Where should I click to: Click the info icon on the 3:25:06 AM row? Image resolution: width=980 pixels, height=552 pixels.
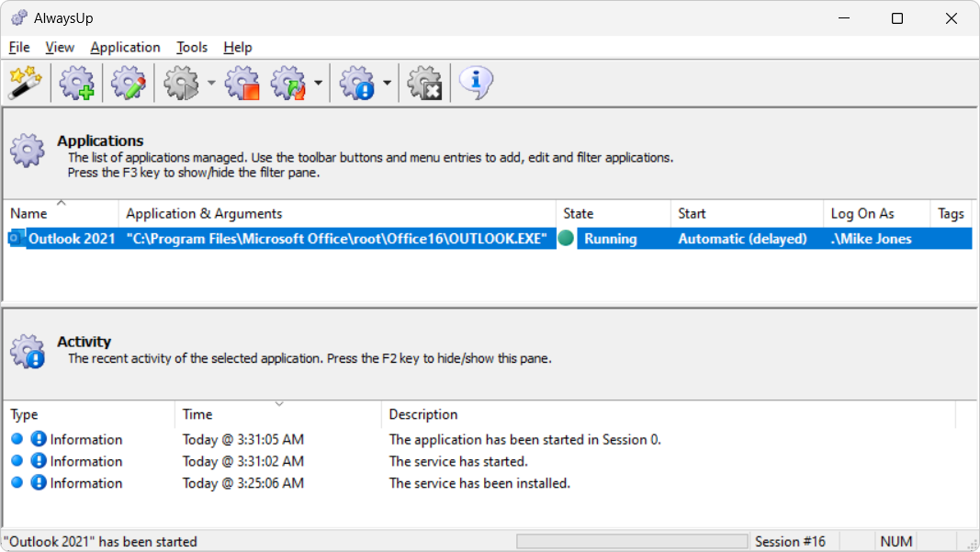[39, 482]
